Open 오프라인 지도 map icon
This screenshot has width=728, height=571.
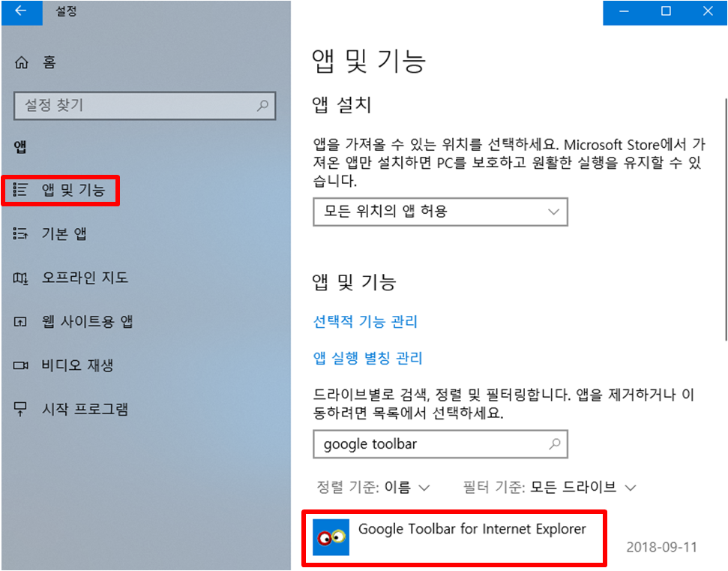tap(20, 278)
